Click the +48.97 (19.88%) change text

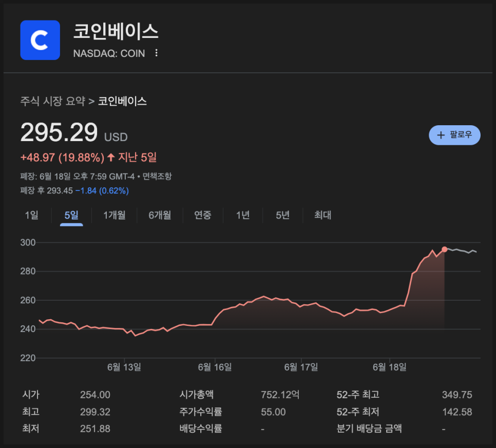click(62, 157)
